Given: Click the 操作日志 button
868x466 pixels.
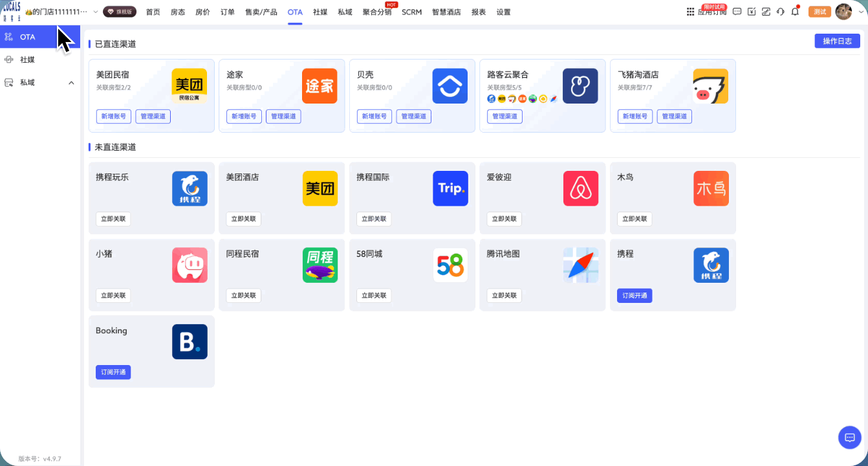Looking at the screenshot, I should [837, 41].
